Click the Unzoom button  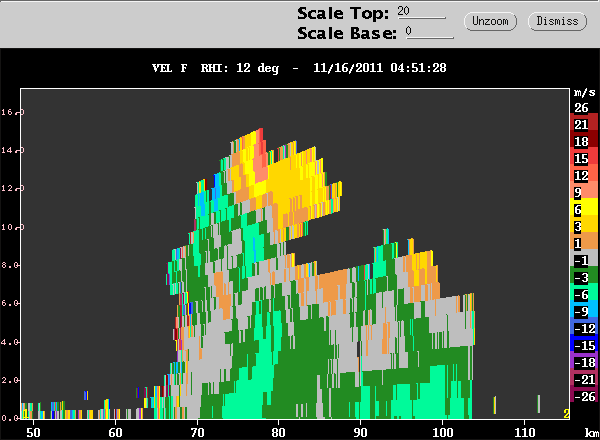tap(490, 21)
